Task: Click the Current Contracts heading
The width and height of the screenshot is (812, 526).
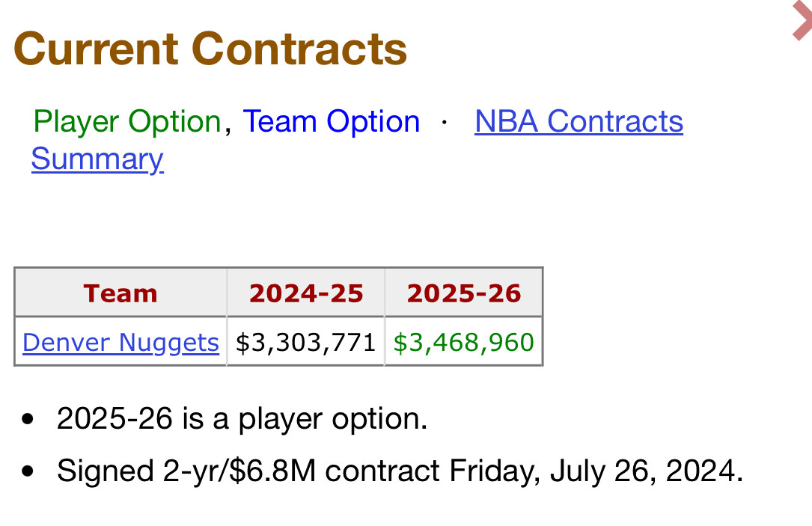Action: 210,49
